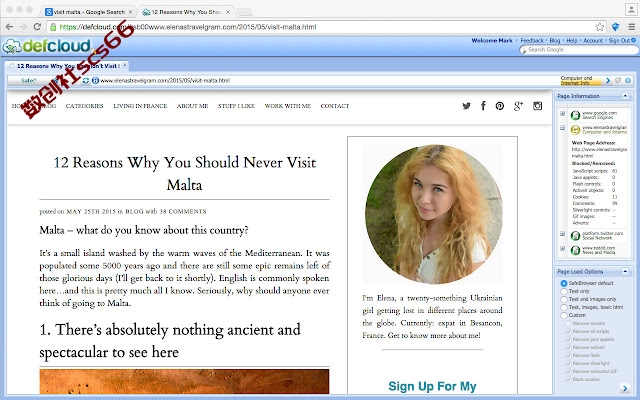This screenshot has width=640, height=400.
Task: Toggle the Block cookies checkbox
Action: (568, 379)
